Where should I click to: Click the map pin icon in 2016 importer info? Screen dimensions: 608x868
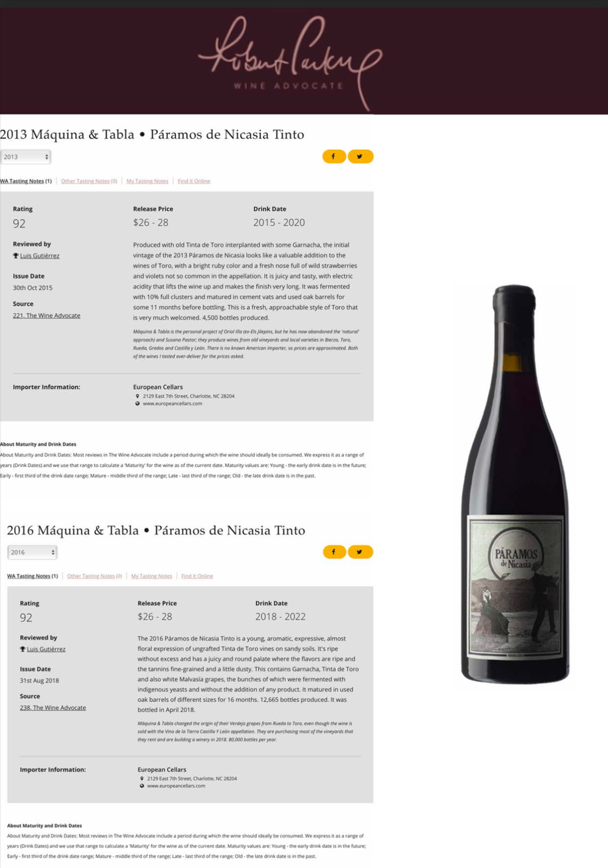click(x=142, y=779)
